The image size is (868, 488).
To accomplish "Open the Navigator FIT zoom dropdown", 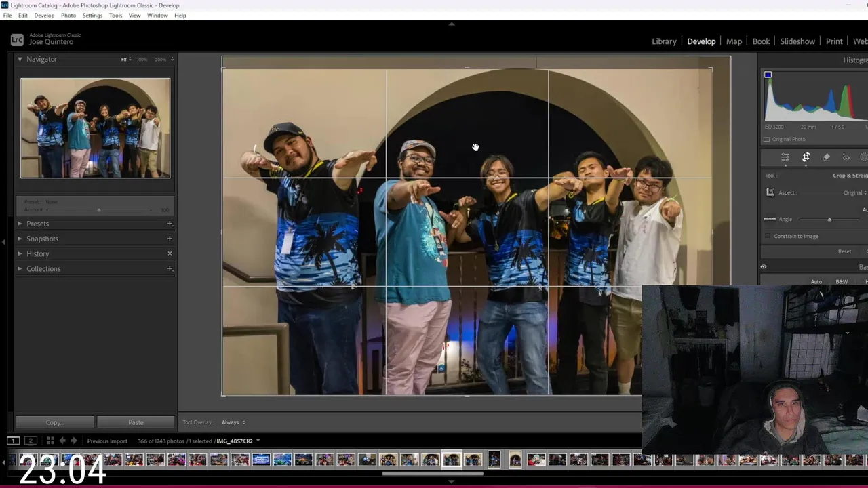I will pos(126,60).
